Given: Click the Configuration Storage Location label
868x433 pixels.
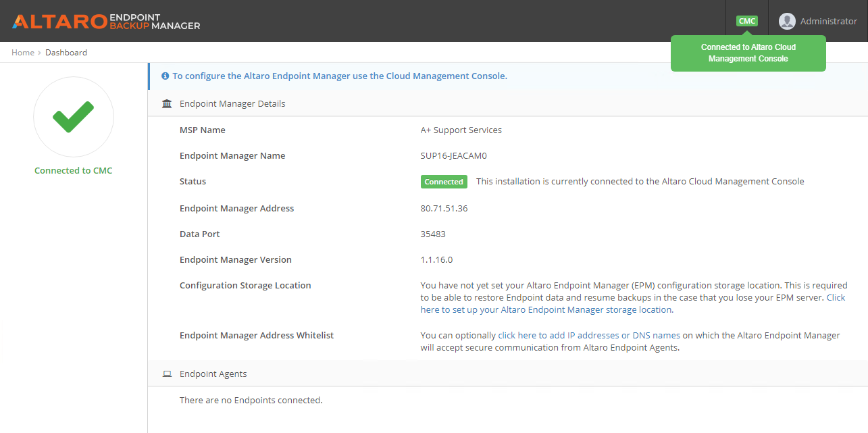Looking at the screenshot, I should click(245, 285).
